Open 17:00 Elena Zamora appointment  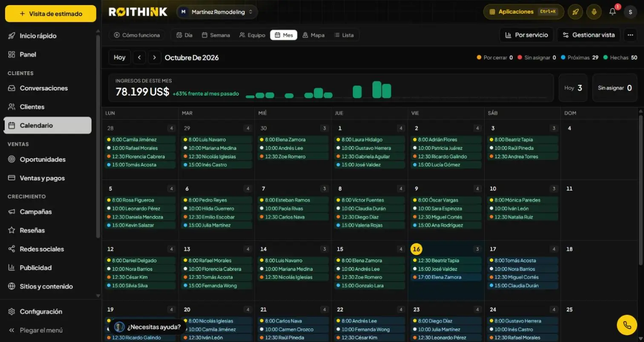tap(446, 277)
